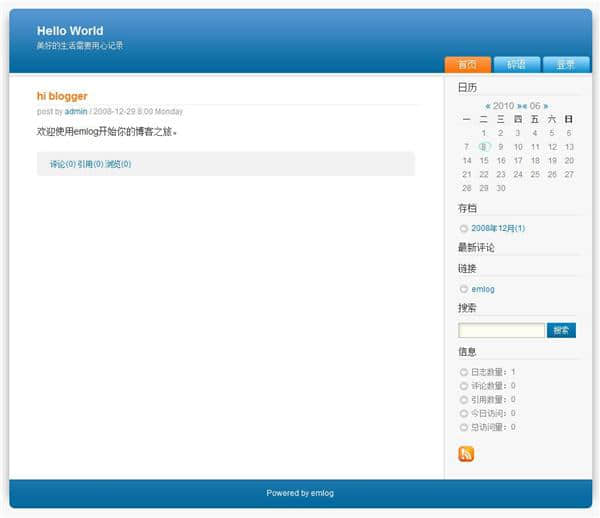Click the 存档 archive section heading

tap(467, 209)
